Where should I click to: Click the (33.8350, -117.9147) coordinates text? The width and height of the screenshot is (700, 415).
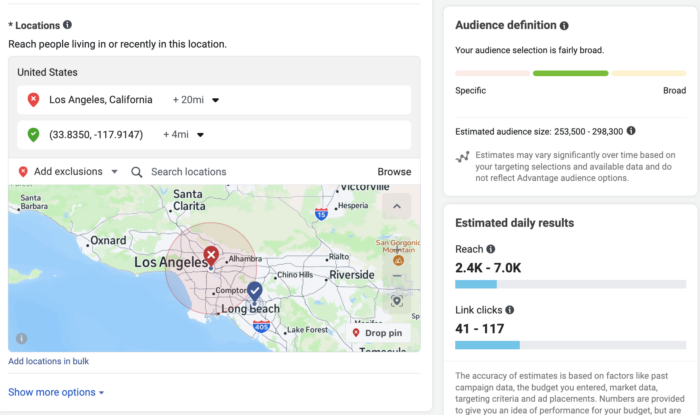[x=96, y=135]
